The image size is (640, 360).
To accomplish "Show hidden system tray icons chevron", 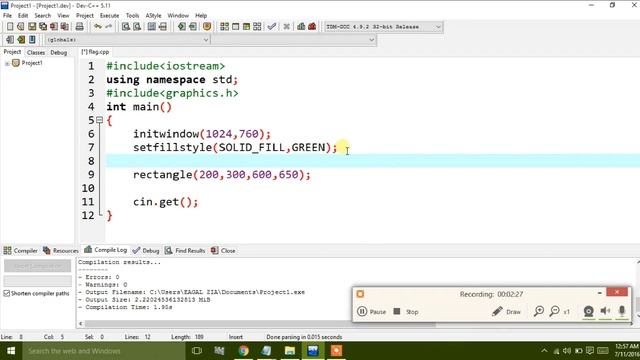I will pos(544,351).
